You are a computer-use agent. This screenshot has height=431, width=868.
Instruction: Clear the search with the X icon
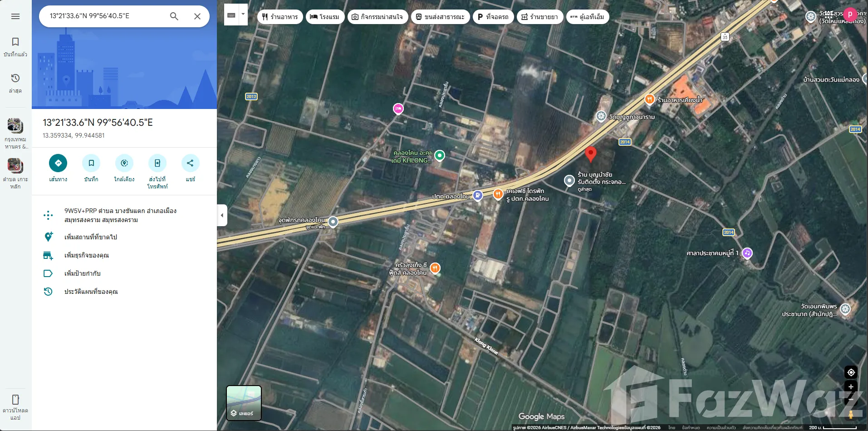(x=197, y=16)
